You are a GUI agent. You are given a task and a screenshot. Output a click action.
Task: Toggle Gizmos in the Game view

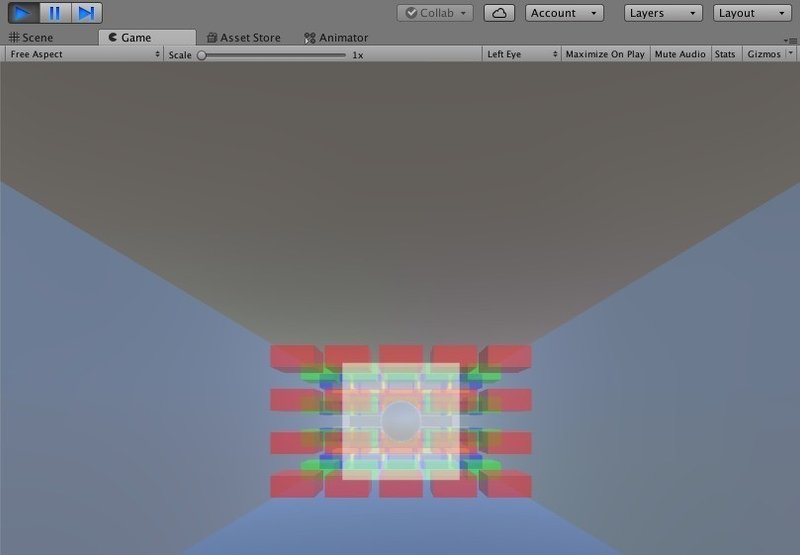[x=764, y=54]
